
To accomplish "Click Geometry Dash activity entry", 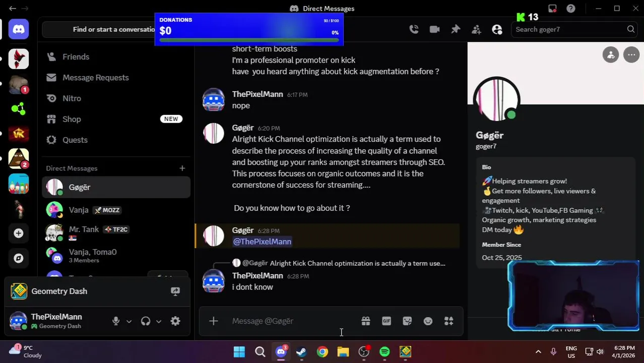I will coord(97,291).
